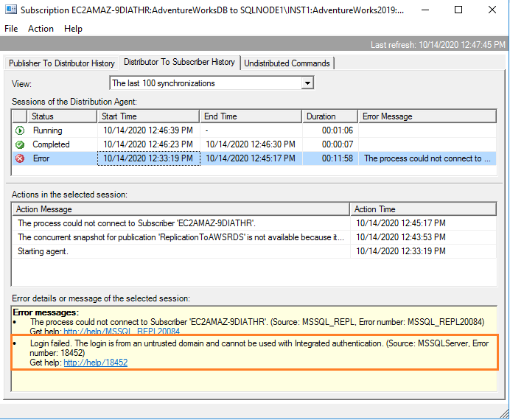This screenshot has width=510, height=420.
Task: Click the green Completed status icon
Action: click(20, 144)
